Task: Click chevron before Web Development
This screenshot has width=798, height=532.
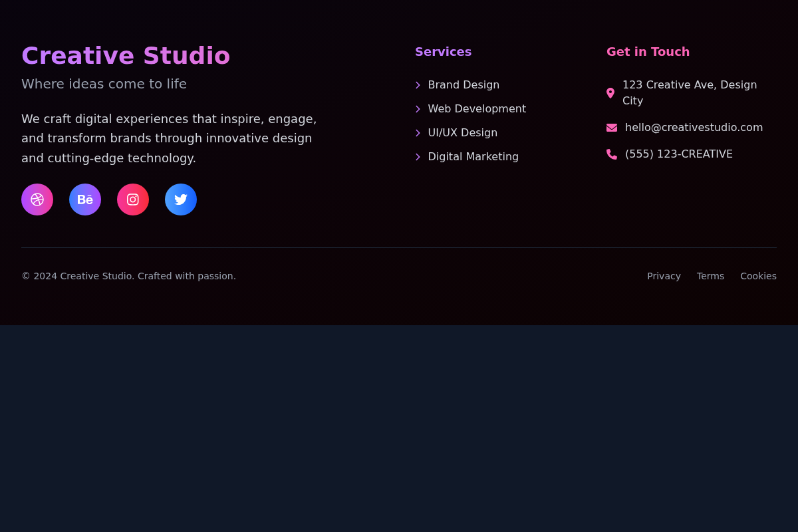Action: pos(418,109)
